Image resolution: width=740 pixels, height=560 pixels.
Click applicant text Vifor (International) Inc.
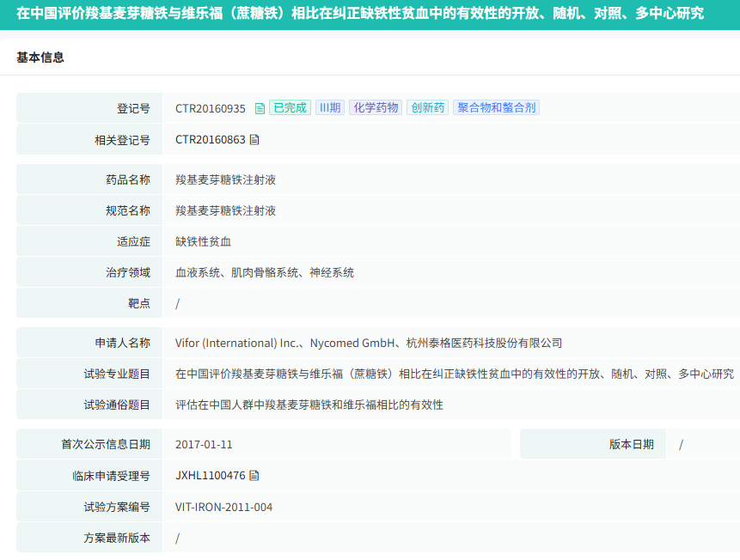click(x=236, y=343)
